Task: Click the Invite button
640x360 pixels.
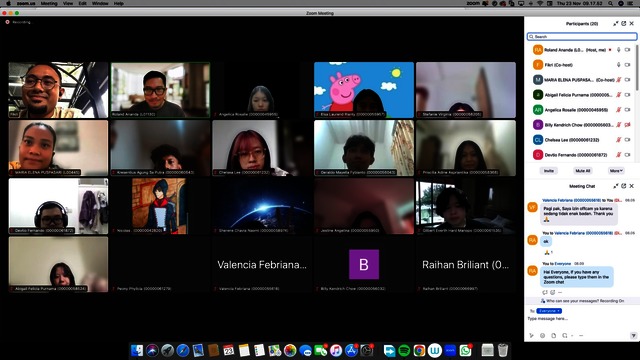Action: click(x=549, y=171)
